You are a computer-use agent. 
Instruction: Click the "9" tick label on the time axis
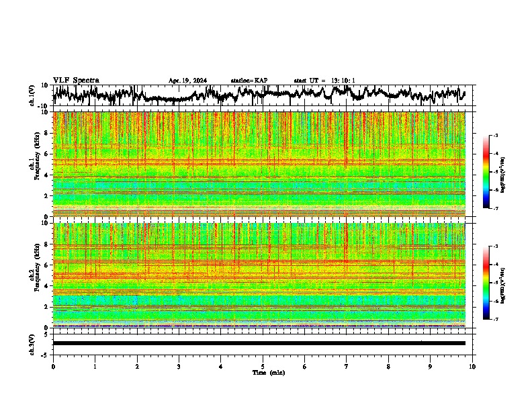[x=430, y=367]
